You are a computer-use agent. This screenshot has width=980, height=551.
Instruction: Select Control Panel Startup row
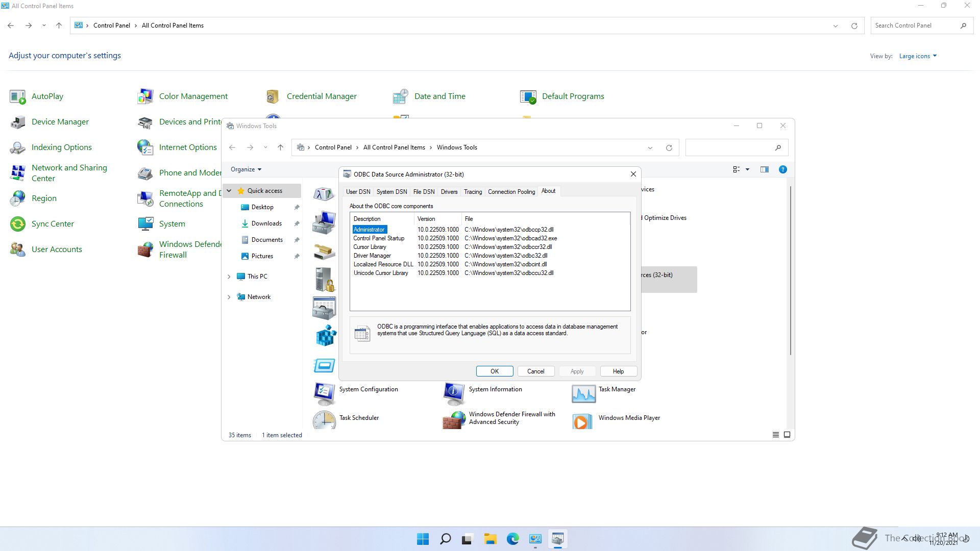[491, 238]
